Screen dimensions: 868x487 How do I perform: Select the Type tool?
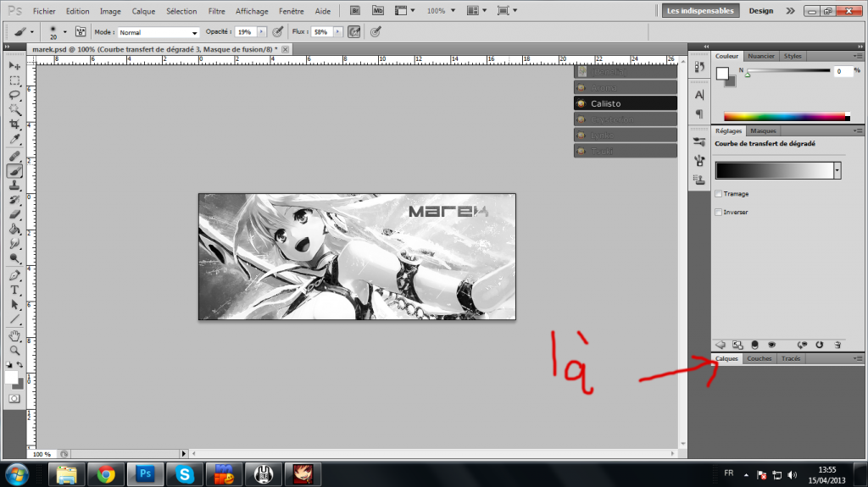(x=14, y=290)
